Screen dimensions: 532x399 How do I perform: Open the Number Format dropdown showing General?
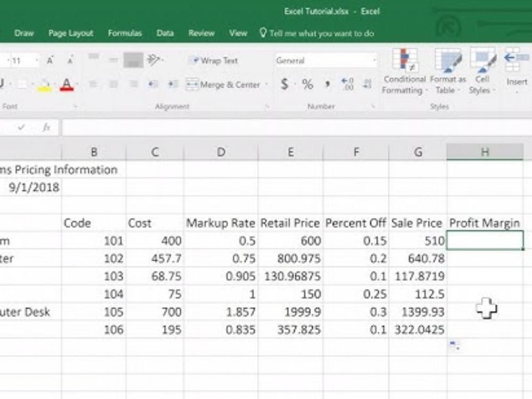tap(325, 60)
